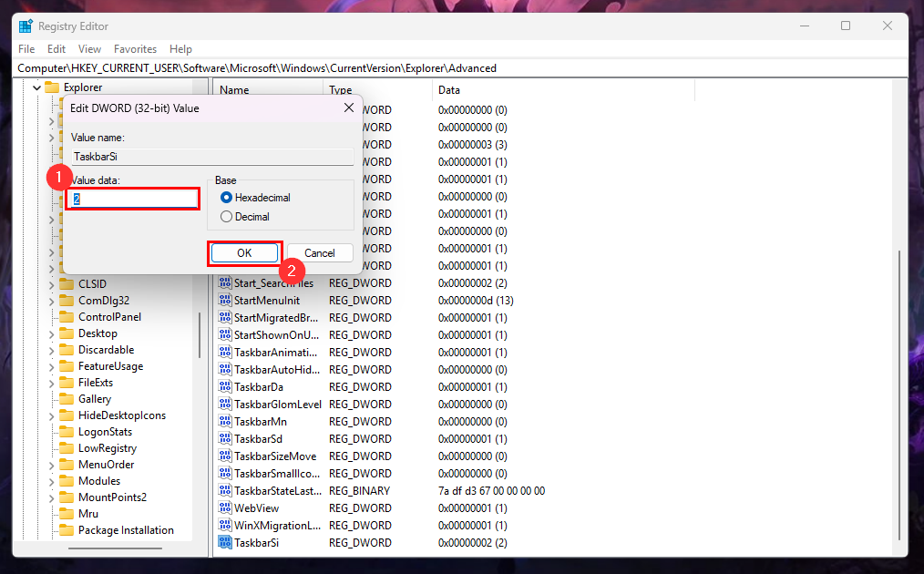Image resolution: width=924 pixels, height=574 pixels.
Task: Dismiss the dialog with Cancel
Action: click(320, 252)
